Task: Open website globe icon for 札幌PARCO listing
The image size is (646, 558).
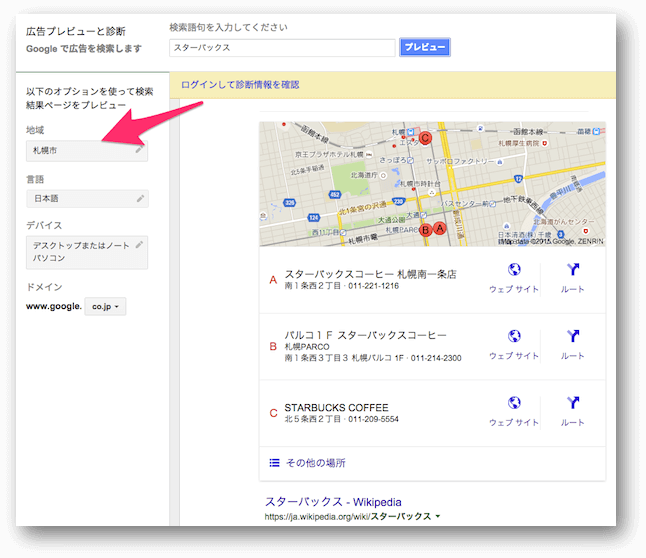Action: click(514, 336)
